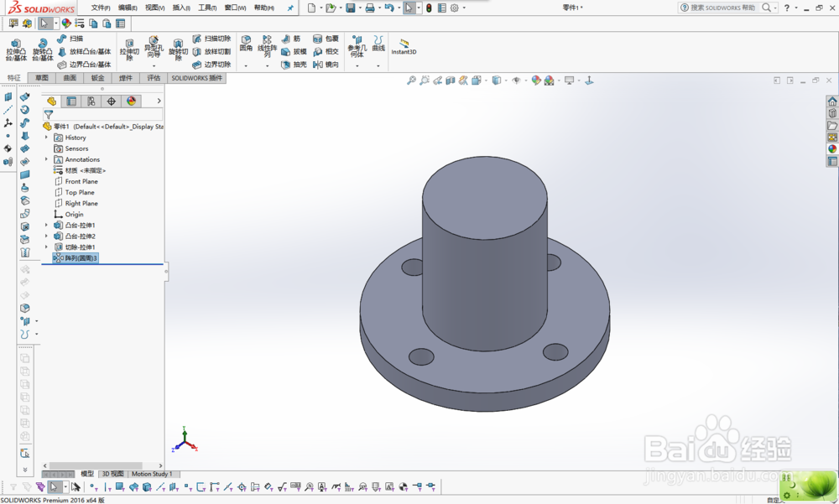Open the FeatureManager design tree tab

point(51,101)
